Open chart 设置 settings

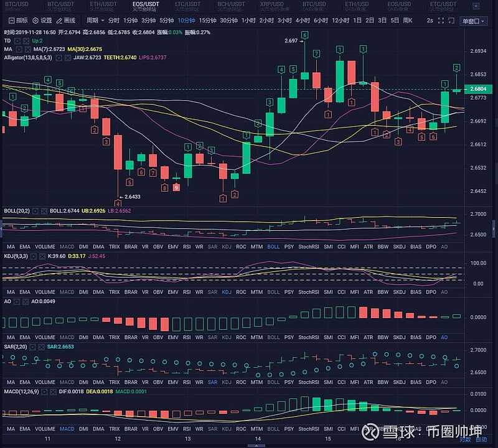coord(42,21)
